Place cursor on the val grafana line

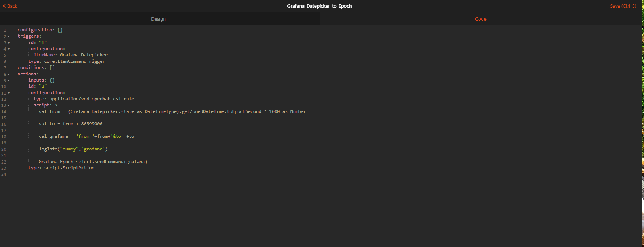86,136
